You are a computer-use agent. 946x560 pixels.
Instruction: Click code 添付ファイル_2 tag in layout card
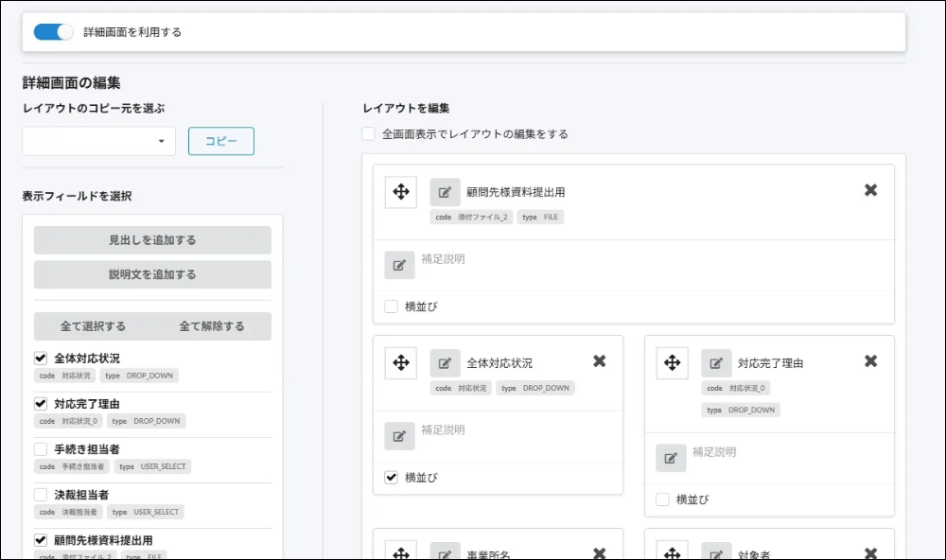(472, 218)
